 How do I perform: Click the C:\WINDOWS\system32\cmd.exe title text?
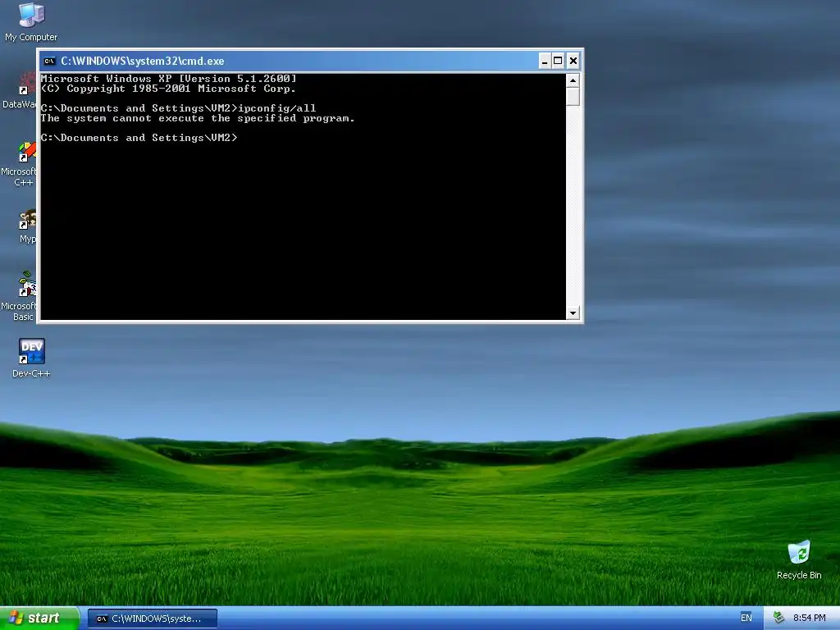(143, 61)
